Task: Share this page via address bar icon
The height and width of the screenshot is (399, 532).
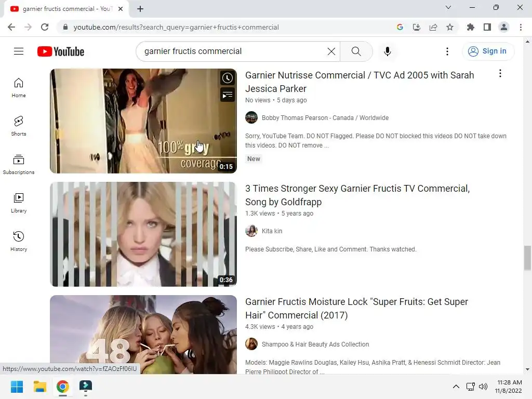Action: 433,27
